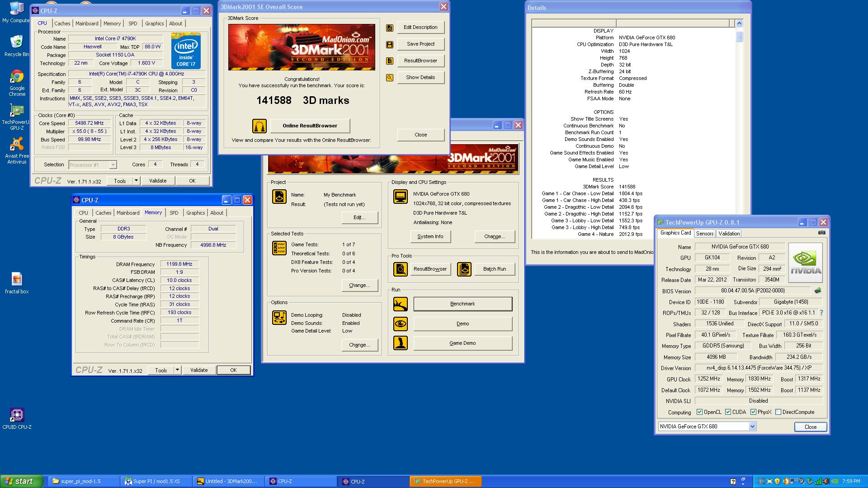868x488 pixels.
Task: Click the Game Demo button
Action: click(462, 343)
